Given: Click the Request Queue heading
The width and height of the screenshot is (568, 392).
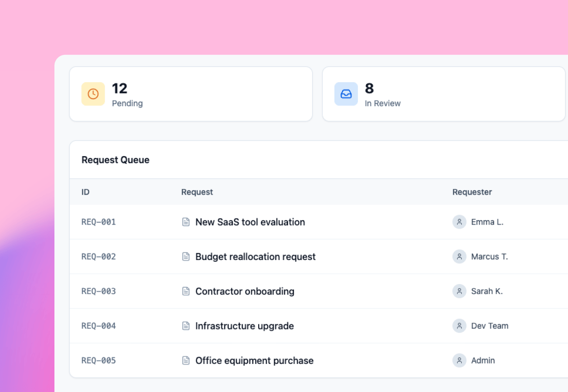Looking at the screenshot, I should point(115,160).
